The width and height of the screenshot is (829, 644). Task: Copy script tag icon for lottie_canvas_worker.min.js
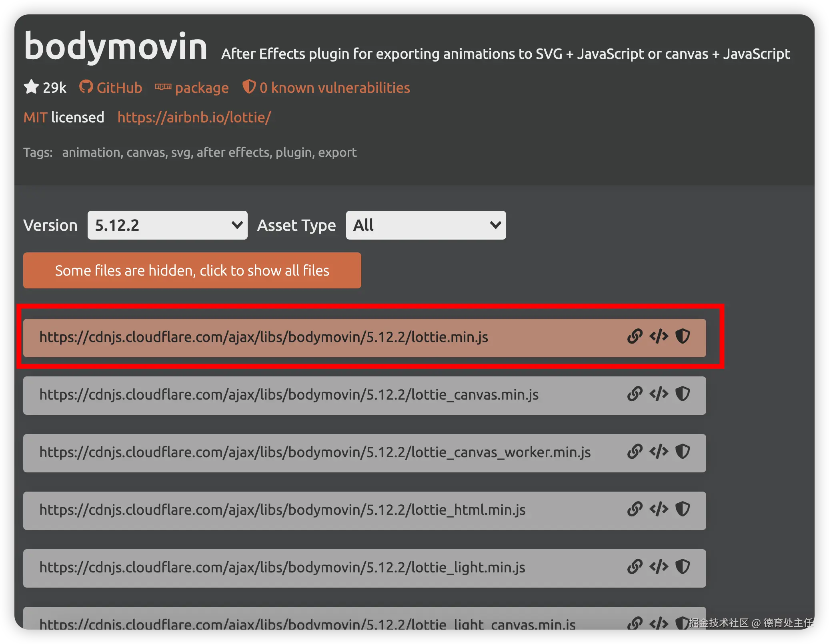click(659, 452)
